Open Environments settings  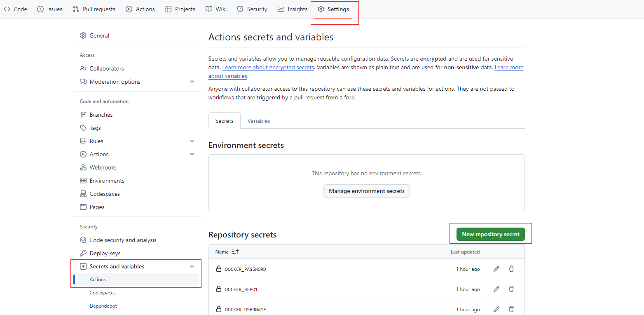coord(137,181)
